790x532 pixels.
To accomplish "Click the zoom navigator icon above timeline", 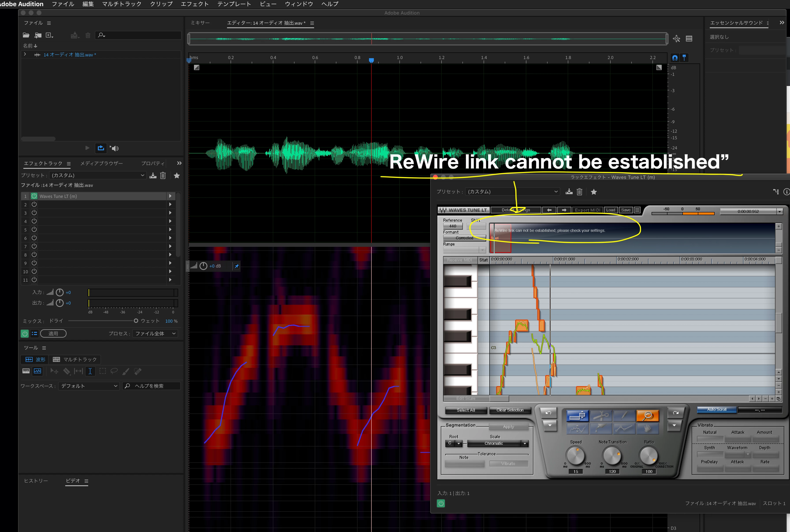I will [676, 39].
